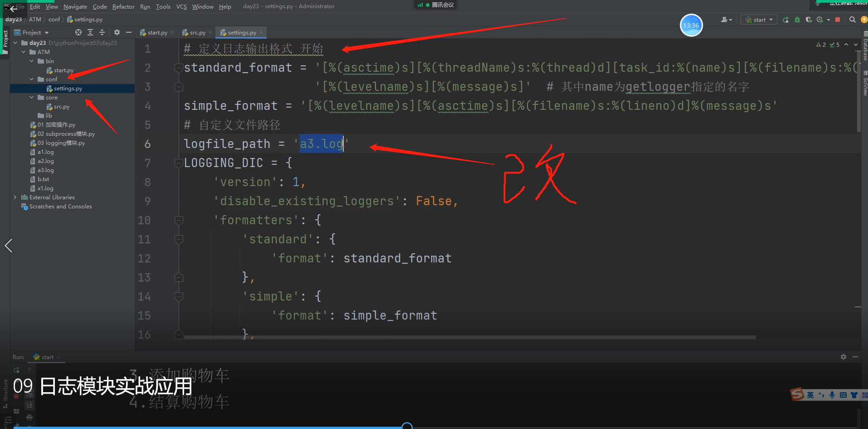Open the 'start' run configuration dropdown
The image size is (868, 429).
759,20
